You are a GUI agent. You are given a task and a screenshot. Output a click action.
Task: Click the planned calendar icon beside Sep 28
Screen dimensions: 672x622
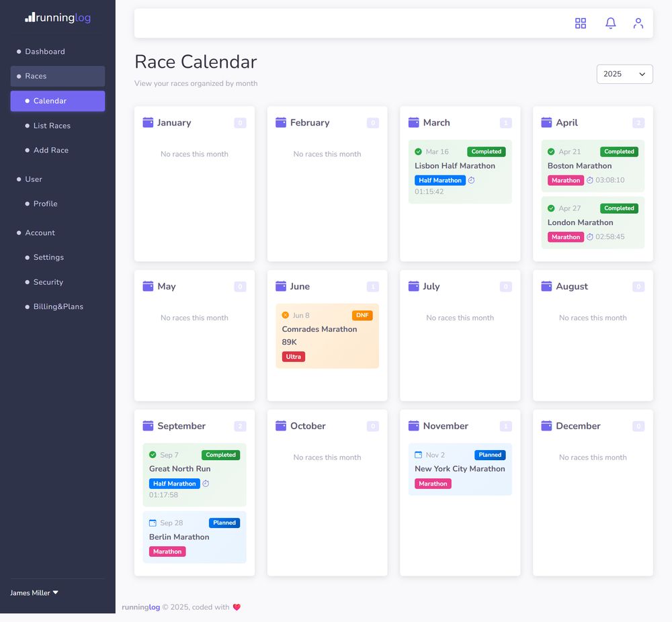click(x=153, y=523)
